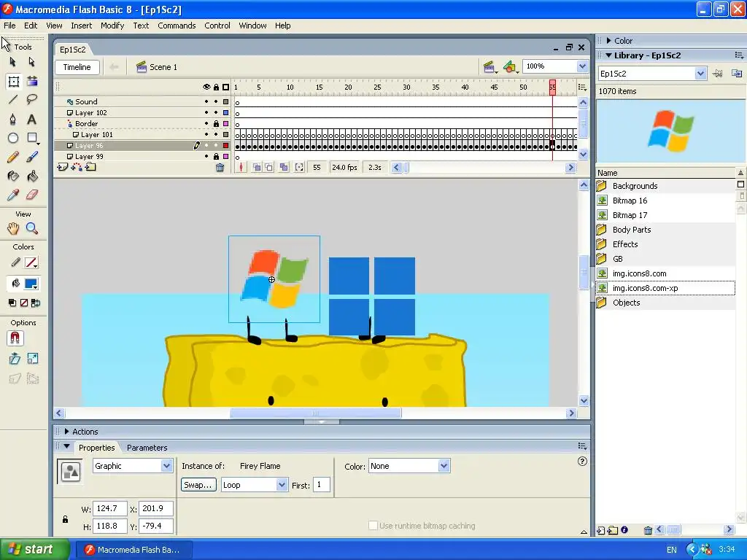Screen dimensions: 747x560
Task: Click the Swap... button
Action: click(198, 485)
